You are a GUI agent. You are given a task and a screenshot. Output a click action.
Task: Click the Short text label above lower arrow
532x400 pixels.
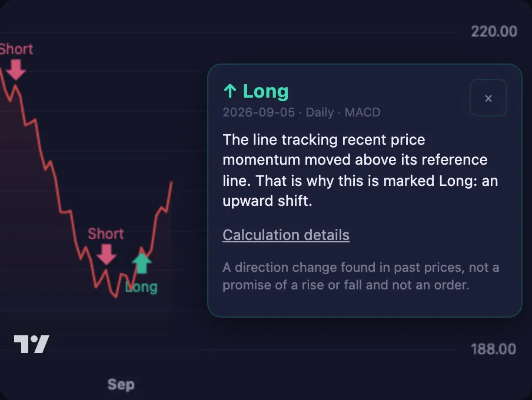click(106, 234)
